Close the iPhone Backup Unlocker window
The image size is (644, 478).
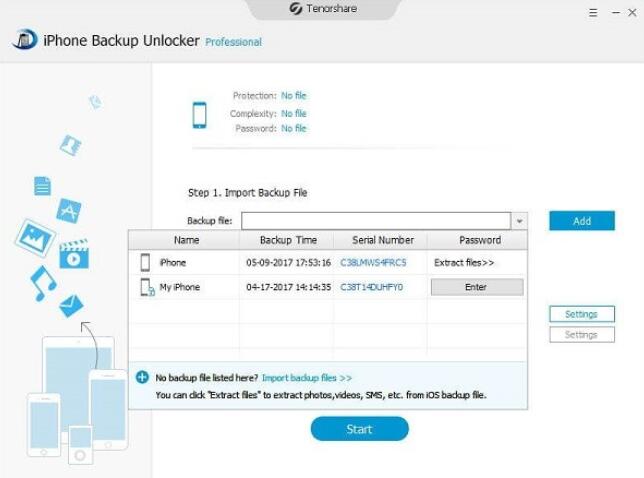click(x=632, y=13)
